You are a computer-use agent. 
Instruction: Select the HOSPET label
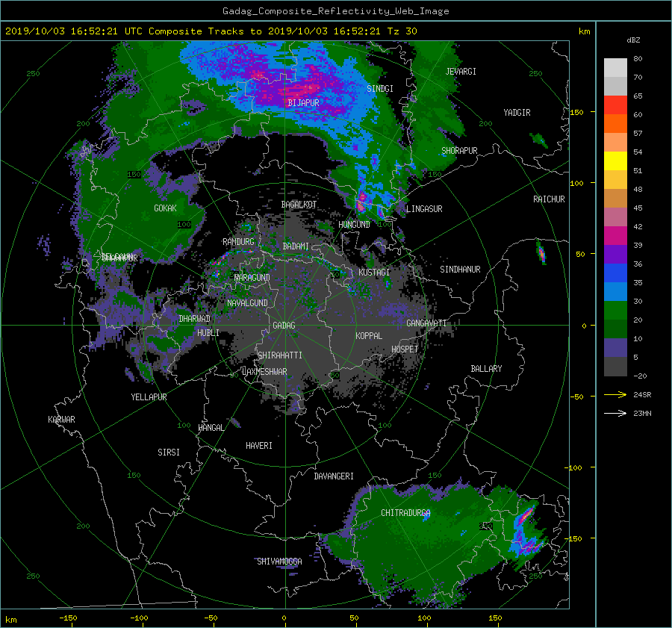pos(405,349)
